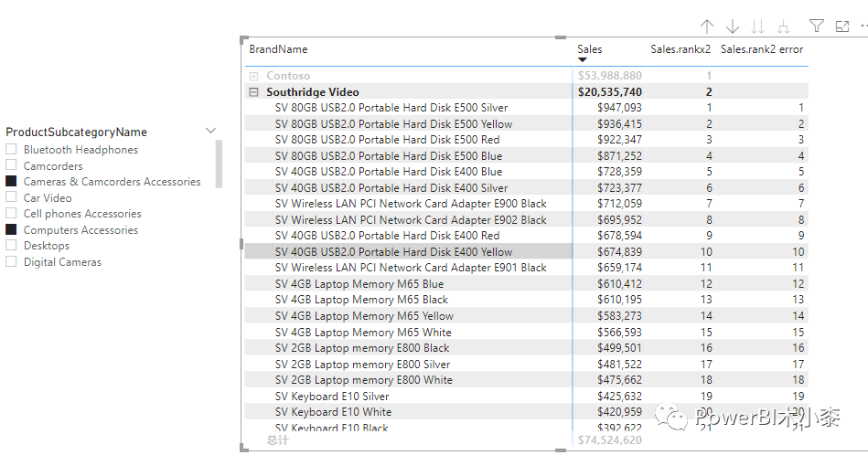Open ProductSubcategoryName slicer dropdown chevron
Viewport: 868px width, 455px height.
(210, 131)
